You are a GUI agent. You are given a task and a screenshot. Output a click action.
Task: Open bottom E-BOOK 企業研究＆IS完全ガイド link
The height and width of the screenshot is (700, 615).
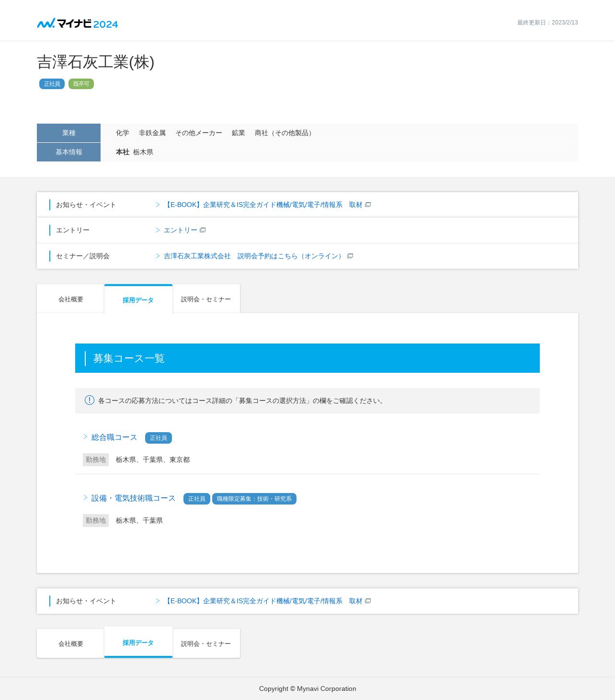tap(263, 601)
